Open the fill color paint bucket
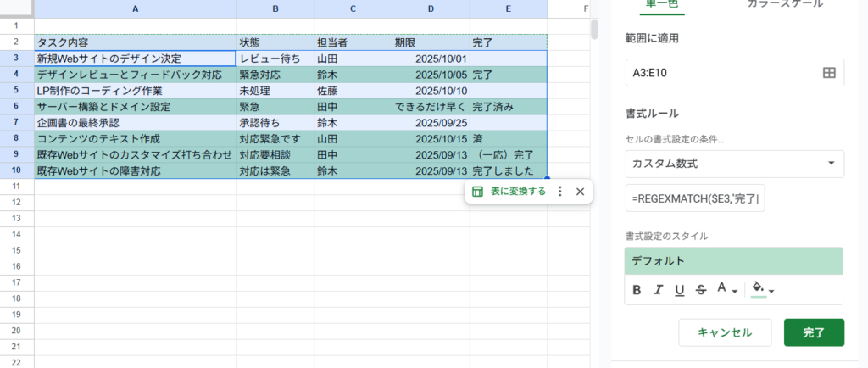The width and height of the screenshot is (868, 368). pos(763,290)
